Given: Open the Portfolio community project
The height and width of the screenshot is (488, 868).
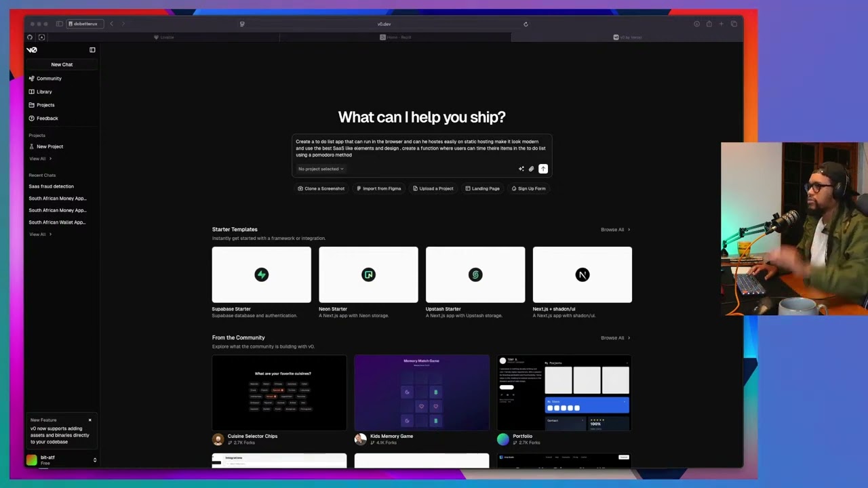Looking at the screenshot, I should pyautogui.click(x=564, y=392).
